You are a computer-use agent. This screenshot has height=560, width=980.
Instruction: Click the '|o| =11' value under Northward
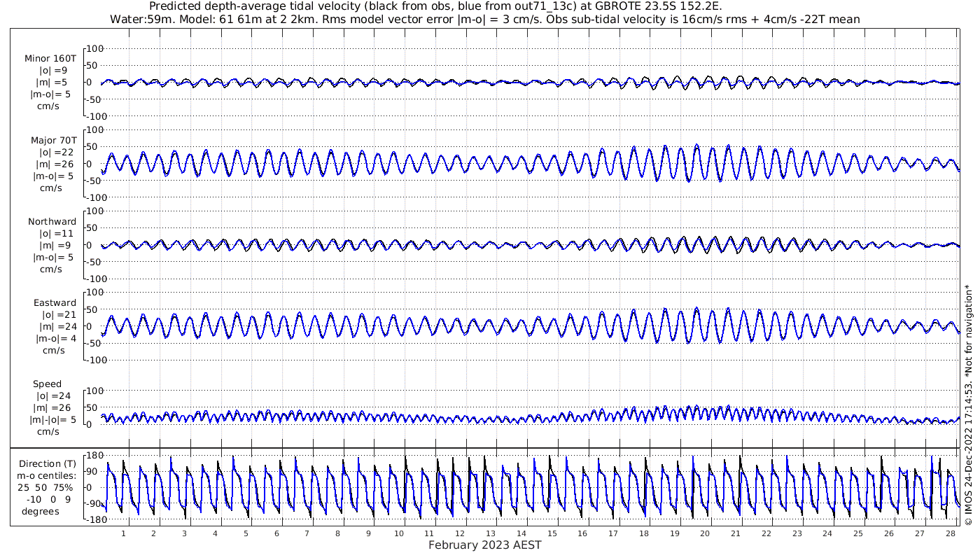tap(56, 234)
